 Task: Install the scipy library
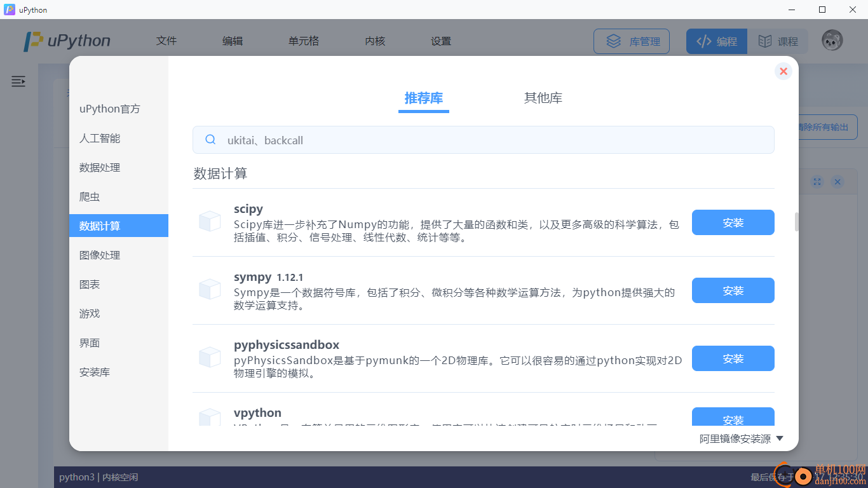pyautogui.click(x=733, y=222)
